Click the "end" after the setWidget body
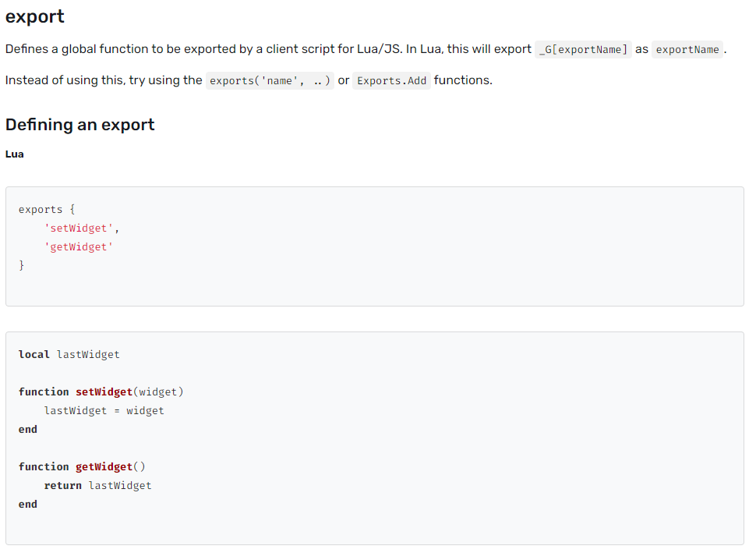The image size is (756, 560). click(28, 429)
